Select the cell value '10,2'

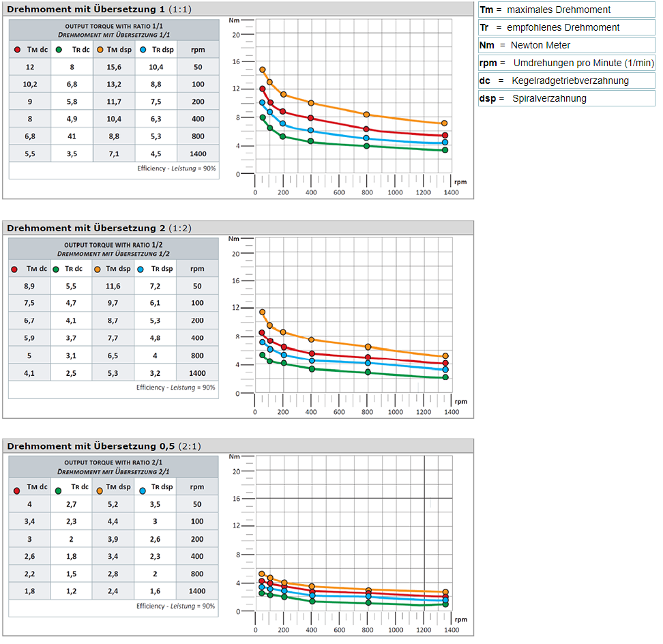click(30, 85)
